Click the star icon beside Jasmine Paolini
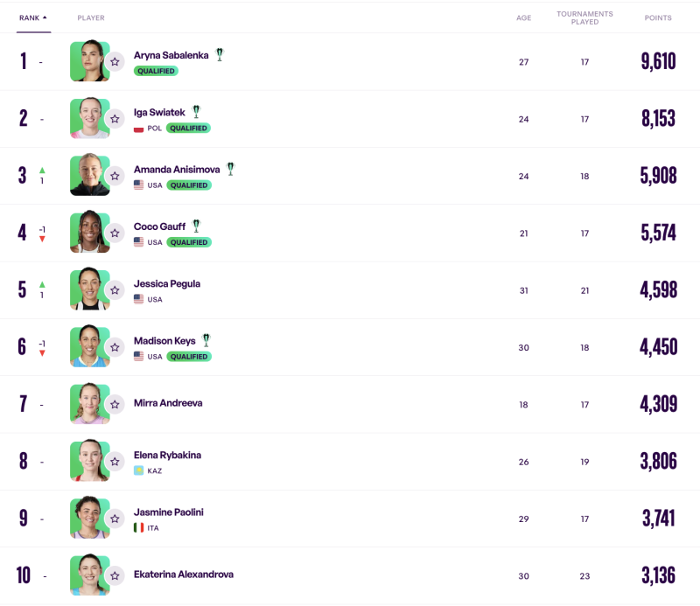The image size is (700, 606). coord(115,519)
